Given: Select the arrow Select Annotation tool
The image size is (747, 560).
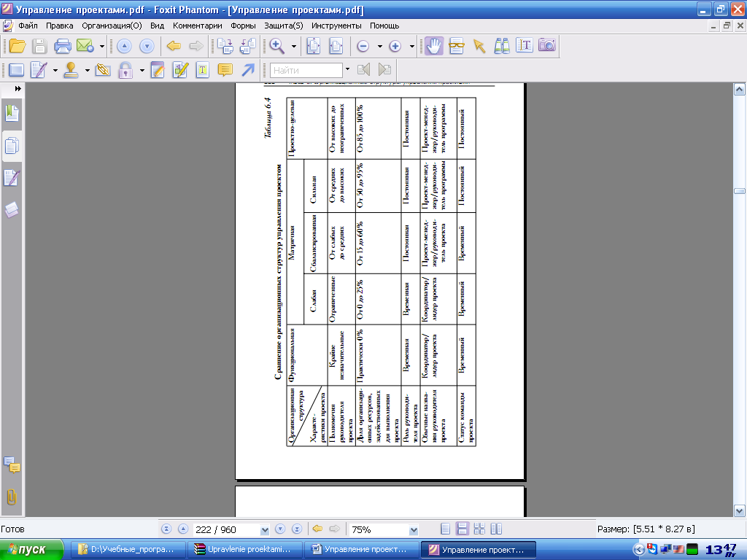Looking at the screenshot, I should [479, 46].
